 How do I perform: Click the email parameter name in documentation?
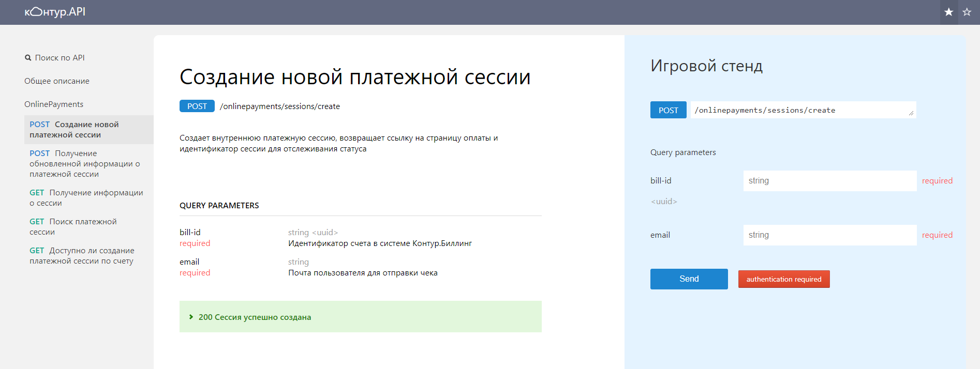click(x=189, y=262)
